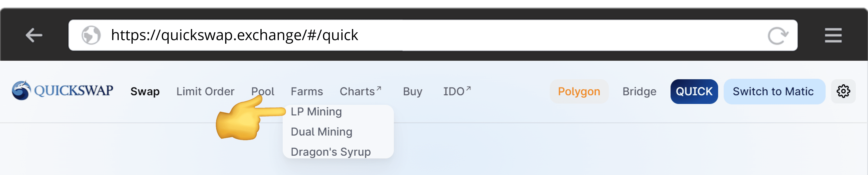Image resolution: width=868 pixels, height=175 pixels.
Task: Select Dragon's Syrup menu entry
Action: click(x=331, y=152)
